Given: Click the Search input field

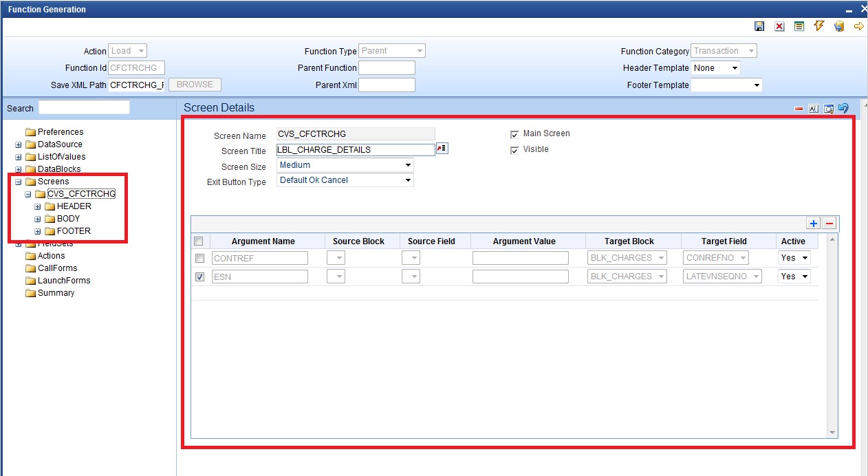Looking at the screenshot, I should tap(84, 107).
